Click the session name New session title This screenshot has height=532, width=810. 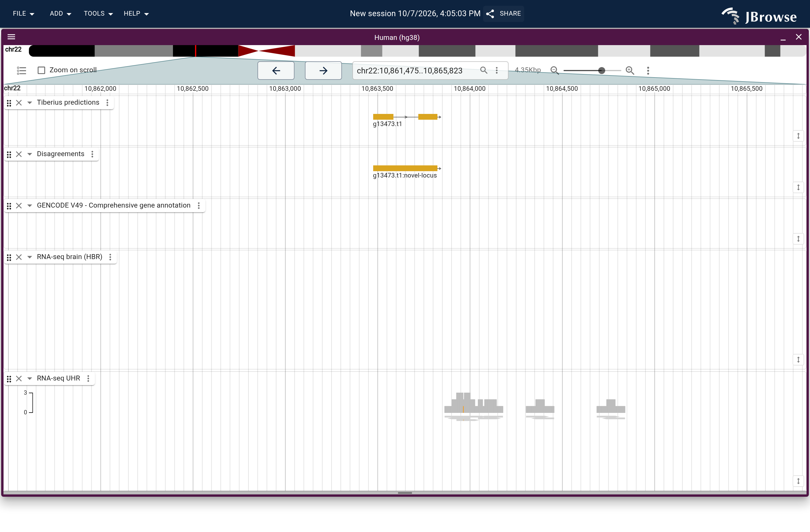tap(415, 14)
